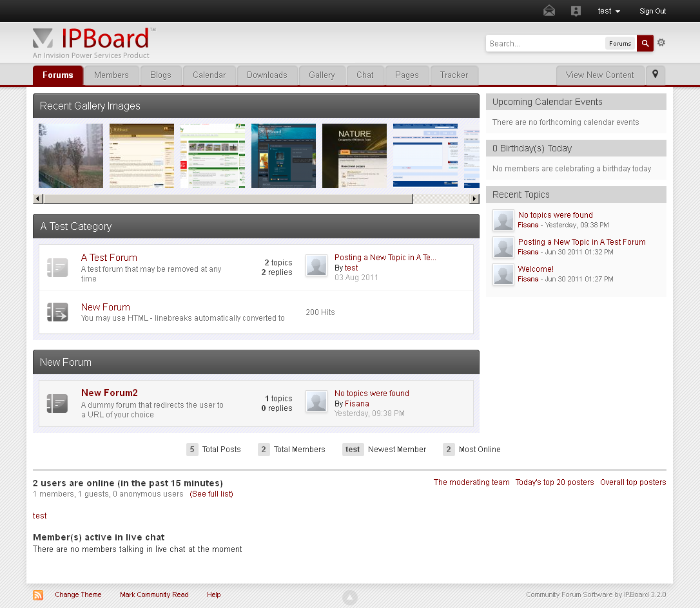Viewport: 700px width, 608px height.
Task: Click the A Test Forum status icon
Action: pos(57,267)
